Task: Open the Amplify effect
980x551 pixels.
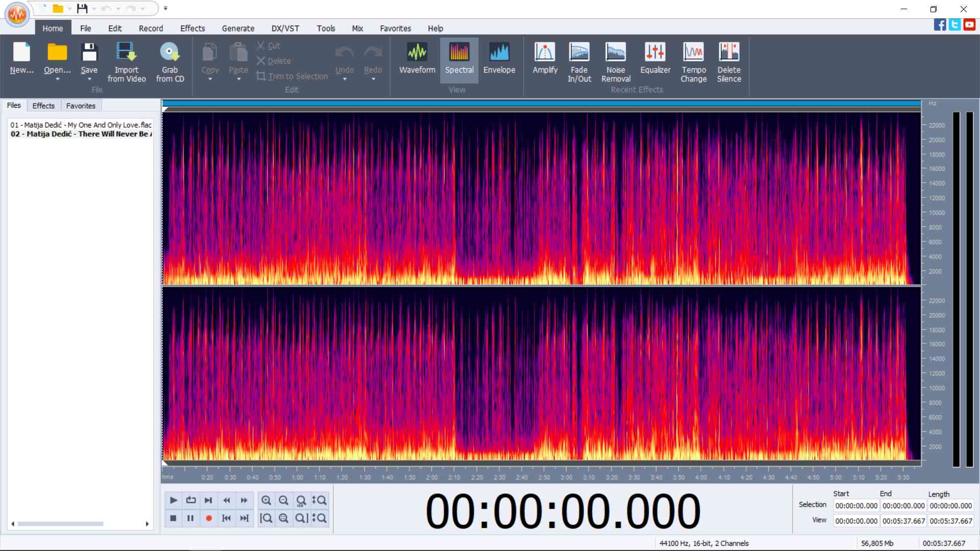Action: pos(544,60)
